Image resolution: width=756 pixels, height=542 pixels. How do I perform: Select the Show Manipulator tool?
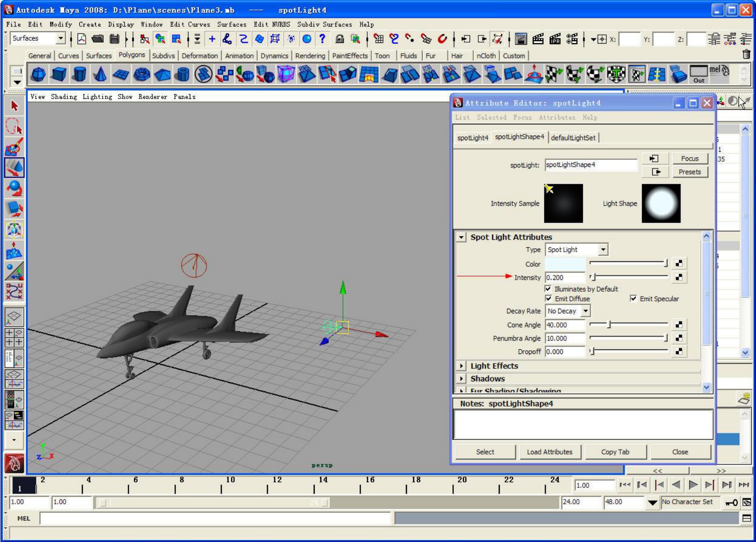click(14, 270)
